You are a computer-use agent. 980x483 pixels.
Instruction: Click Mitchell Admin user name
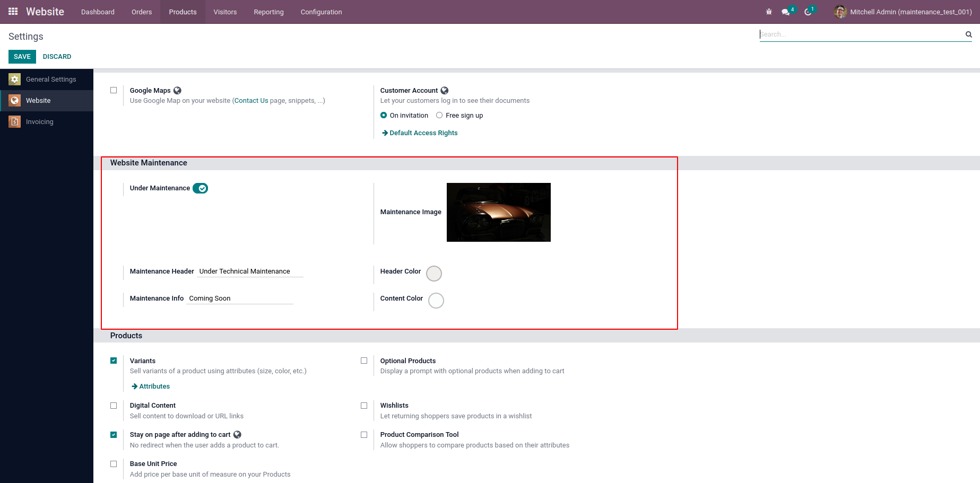[911, 12]
